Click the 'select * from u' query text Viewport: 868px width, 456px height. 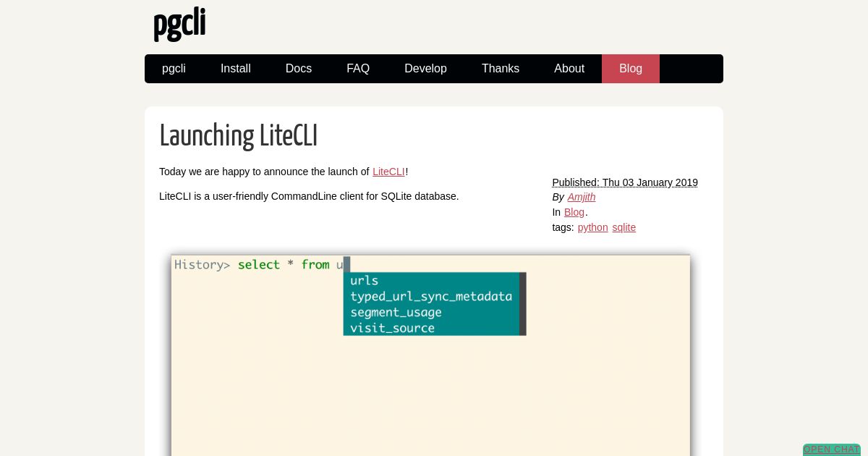[x=291, y=265]
